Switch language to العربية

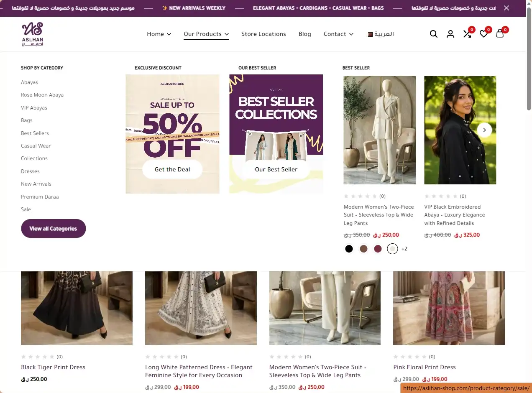(381, 34)
